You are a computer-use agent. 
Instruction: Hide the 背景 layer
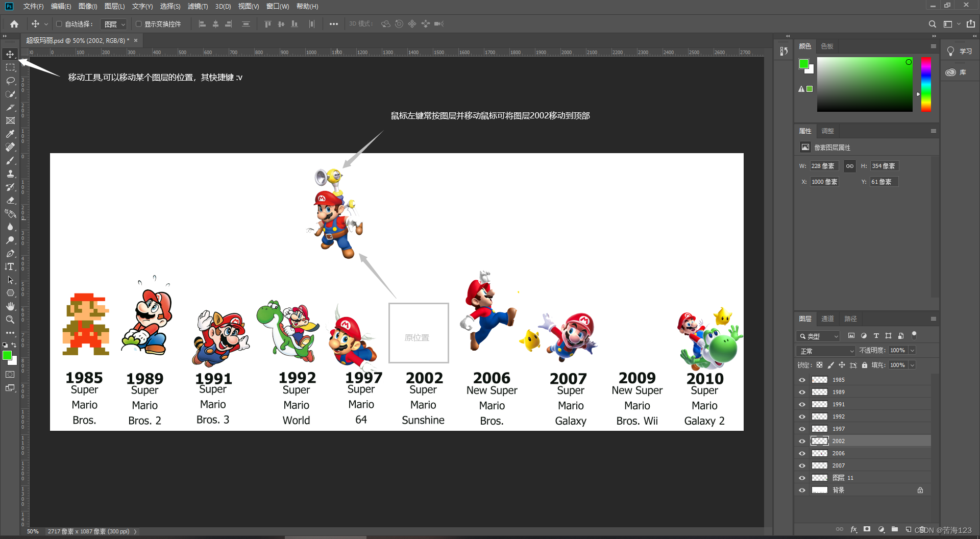[802, 490]
